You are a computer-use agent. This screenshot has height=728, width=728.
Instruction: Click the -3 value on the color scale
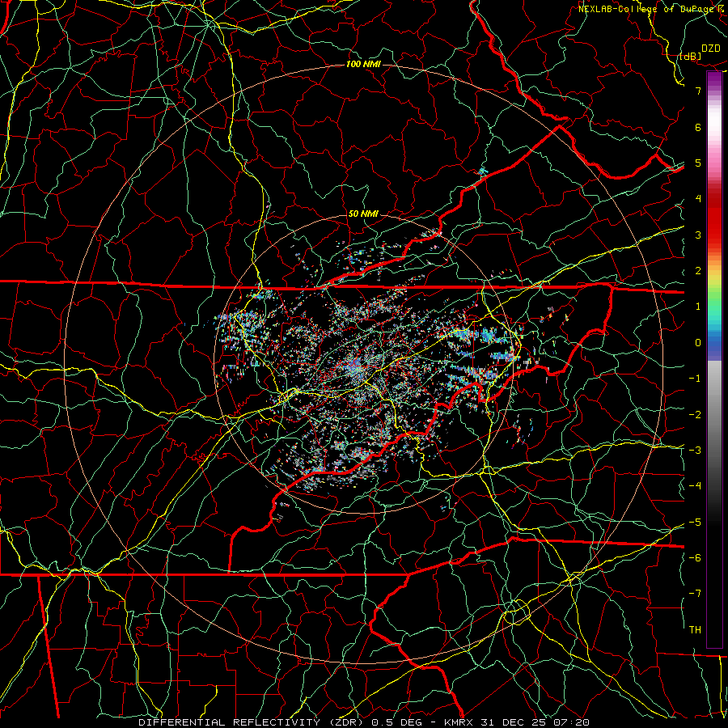[x=695, y=451]
